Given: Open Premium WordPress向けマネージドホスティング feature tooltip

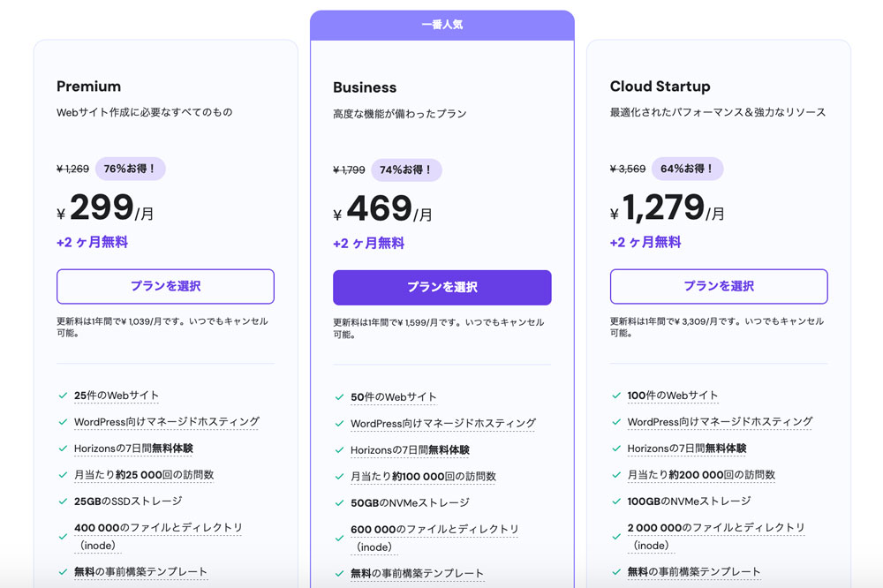Looking at the screenshot, I should [x=166, y=422].
